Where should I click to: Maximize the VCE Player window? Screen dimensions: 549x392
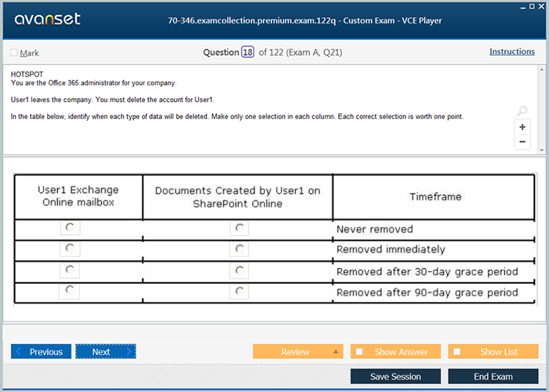532,6
